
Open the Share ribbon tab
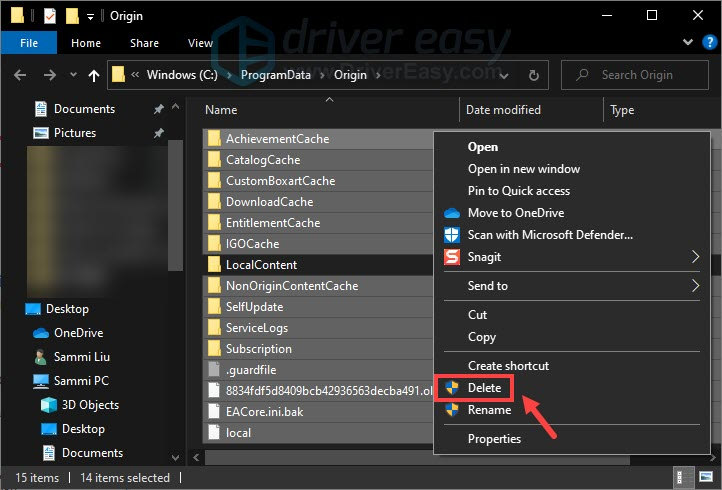[144, 43]
